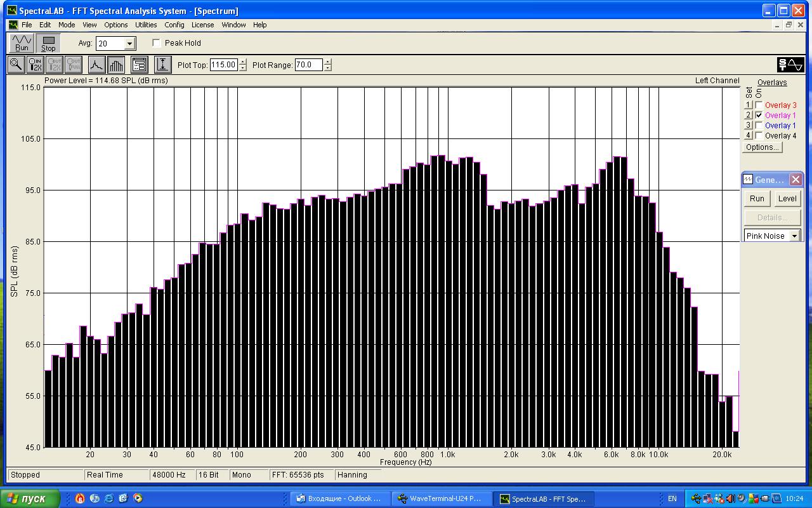812x508 pixels.
Task: Launch Windows Media Player from quick launch
Action: [138, 498]
